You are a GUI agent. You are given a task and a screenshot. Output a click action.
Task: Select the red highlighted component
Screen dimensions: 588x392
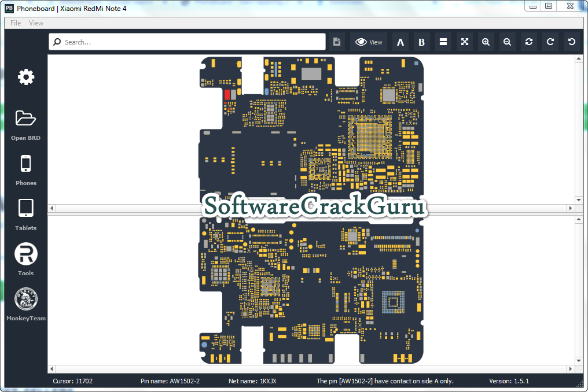pos(227,94)
